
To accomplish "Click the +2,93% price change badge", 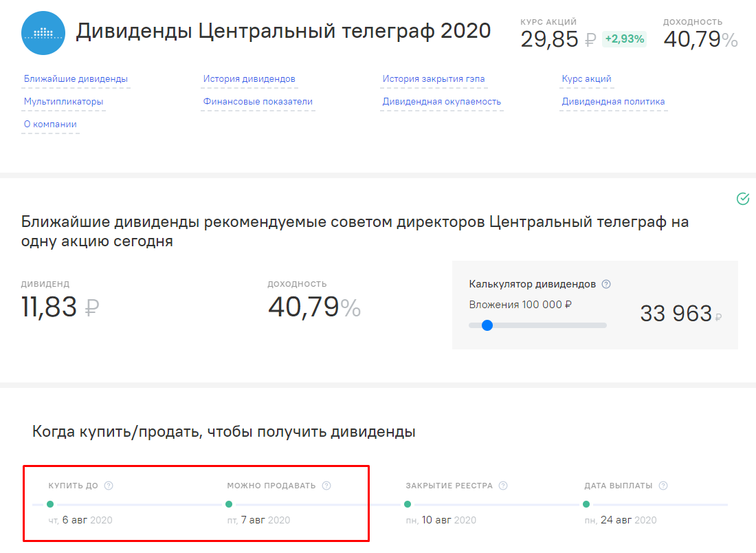I will tap(624, 39).
